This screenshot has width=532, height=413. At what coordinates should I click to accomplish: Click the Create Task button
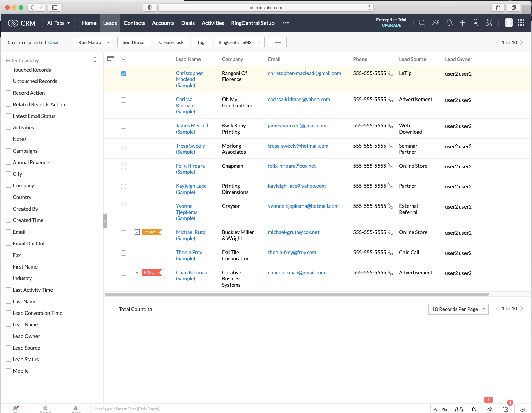(171, 42)
